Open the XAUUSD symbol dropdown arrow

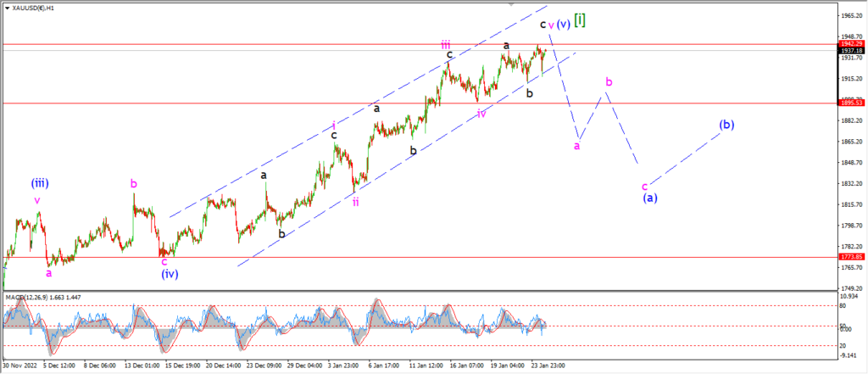point(6,8)
